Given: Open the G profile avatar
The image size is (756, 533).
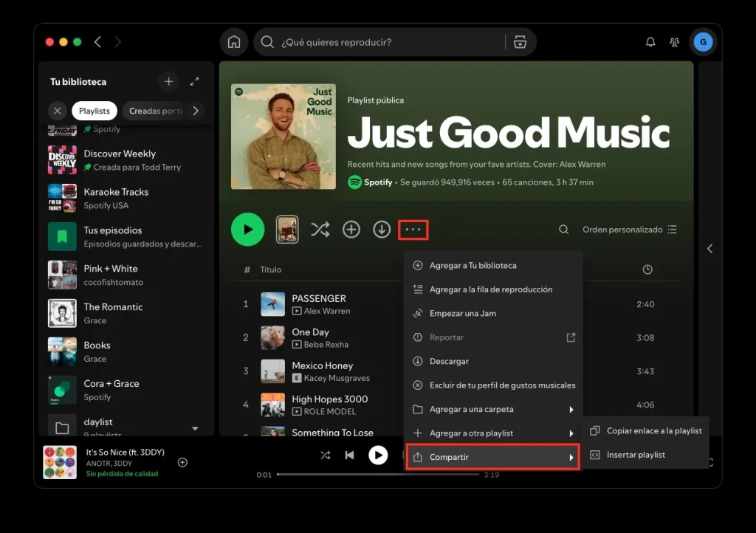Looking at the screenshot, I should pos(703,42).
